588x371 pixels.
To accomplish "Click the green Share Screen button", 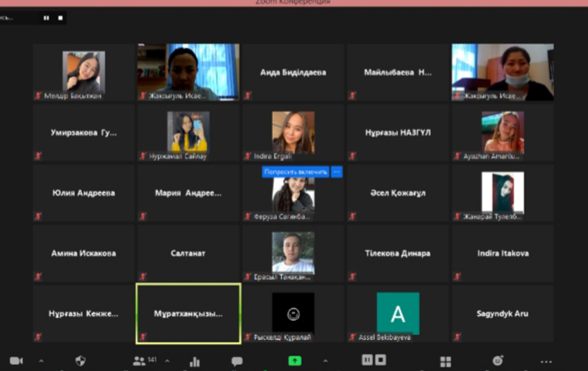I will pos(295,361).
